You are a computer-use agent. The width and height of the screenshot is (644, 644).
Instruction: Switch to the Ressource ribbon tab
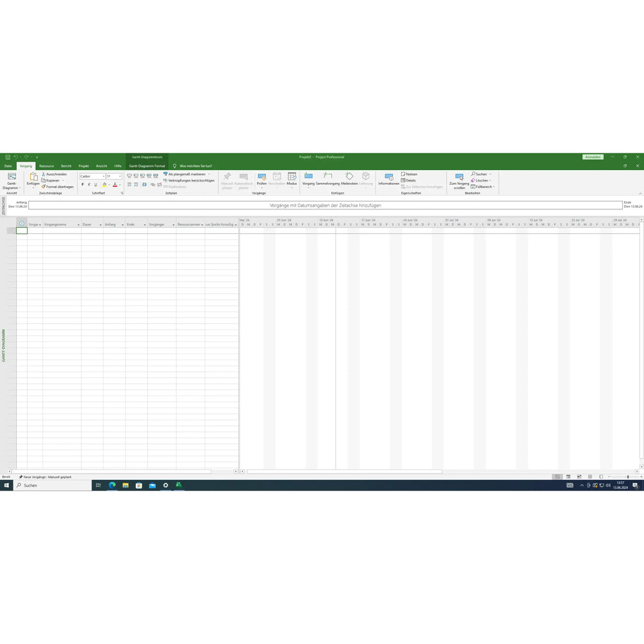pos(46,166)
